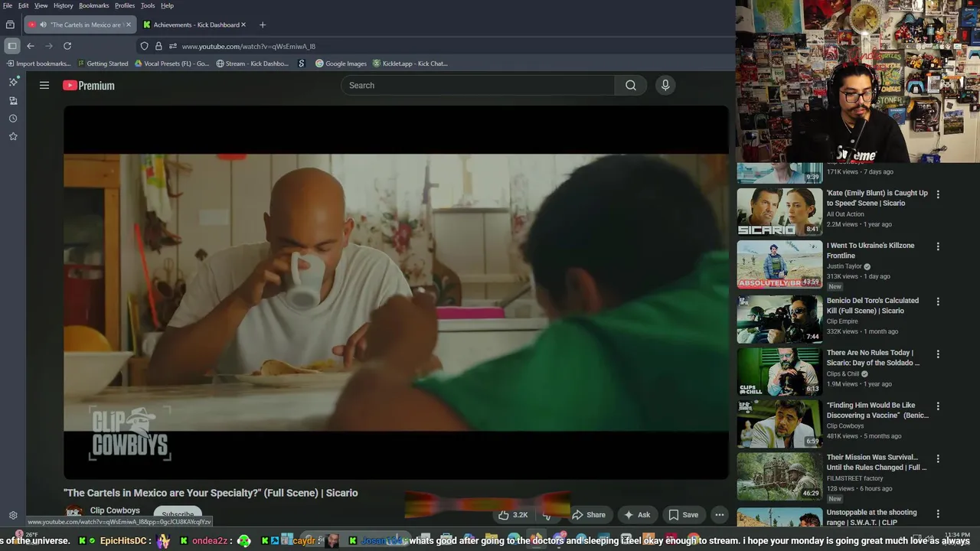Image resolution: width=980 pixels, height=551 pixels.
Task: Share the Sicario video
Action: tap(589, 515)
